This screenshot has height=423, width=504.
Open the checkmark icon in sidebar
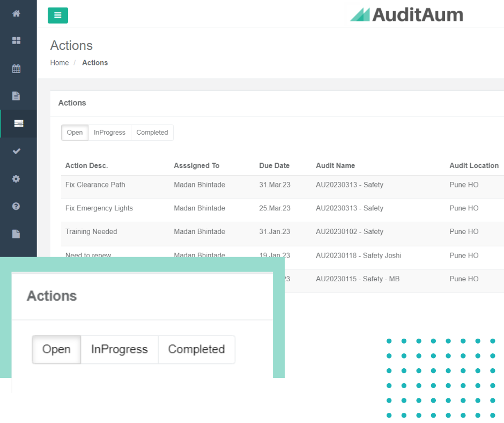coord(17,151)
